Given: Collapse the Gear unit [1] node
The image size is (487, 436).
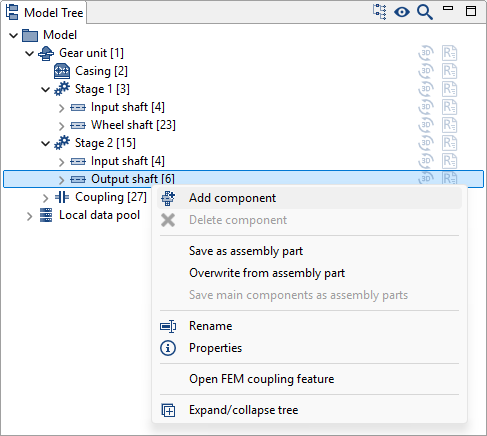Looking at the screenshot, I should point(30,53).
